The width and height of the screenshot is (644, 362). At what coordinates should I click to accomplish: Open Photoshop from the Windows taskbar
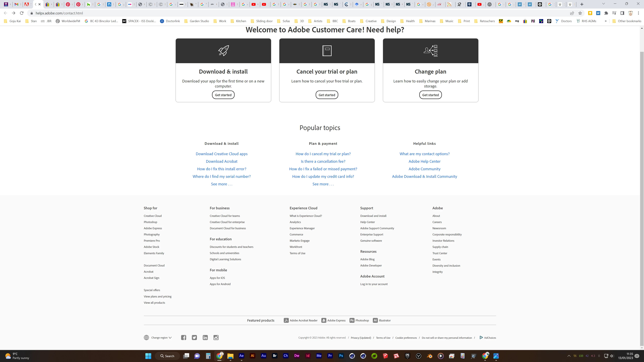(x=341, y=356)
